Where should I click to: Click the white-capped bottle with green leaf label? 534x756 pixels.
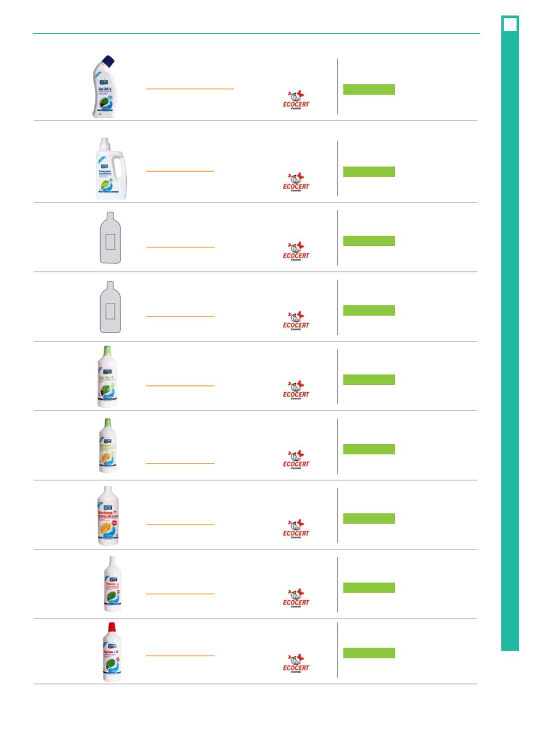click(x=112, y=584)
